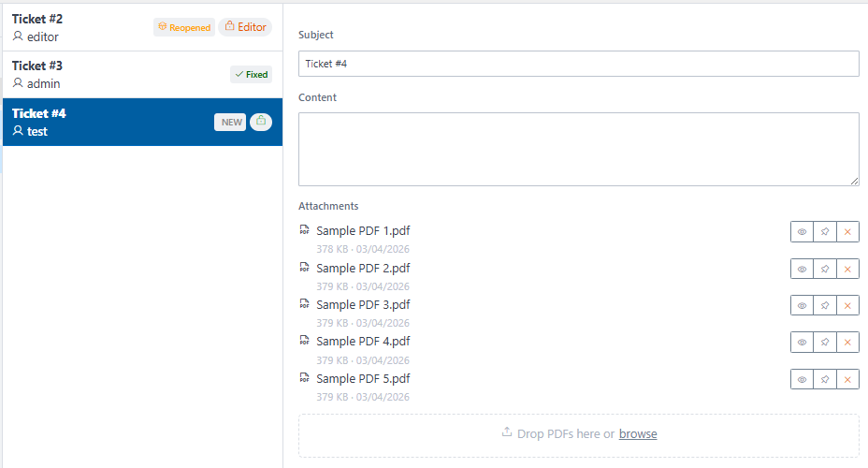Viewport: 868px width, 468px height.
Task: Click the Editor lock badge on Ticket #2
Action: coord(245,27)
